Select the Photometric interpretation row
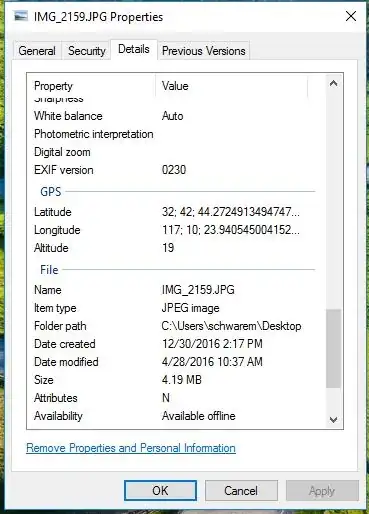This screenshot has width=369, height=514. point(94,134)
